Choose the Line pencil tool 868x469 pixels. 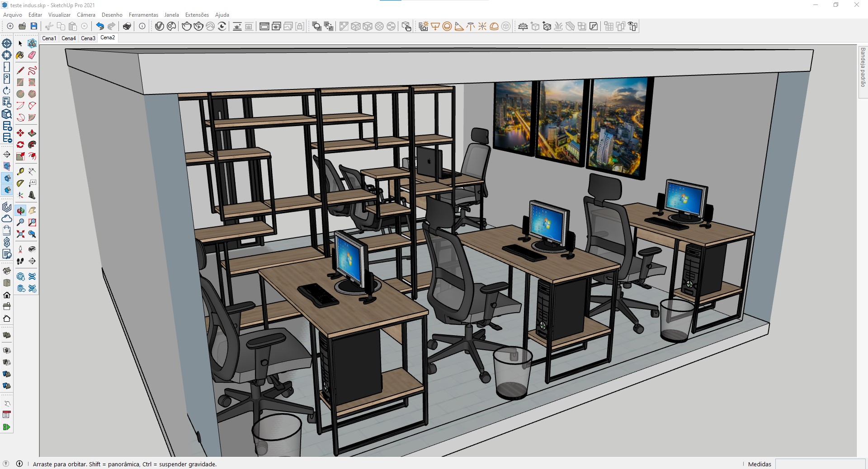20,70
